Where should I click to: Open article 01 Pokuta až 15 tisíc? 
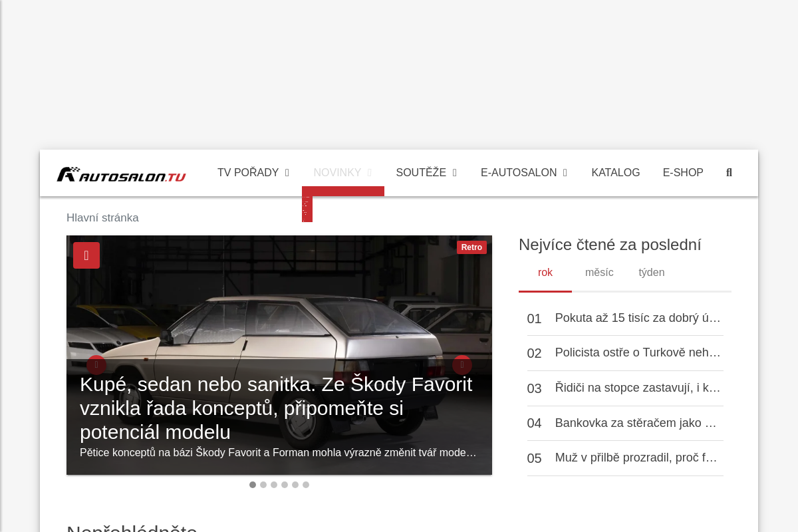point(625,318)
